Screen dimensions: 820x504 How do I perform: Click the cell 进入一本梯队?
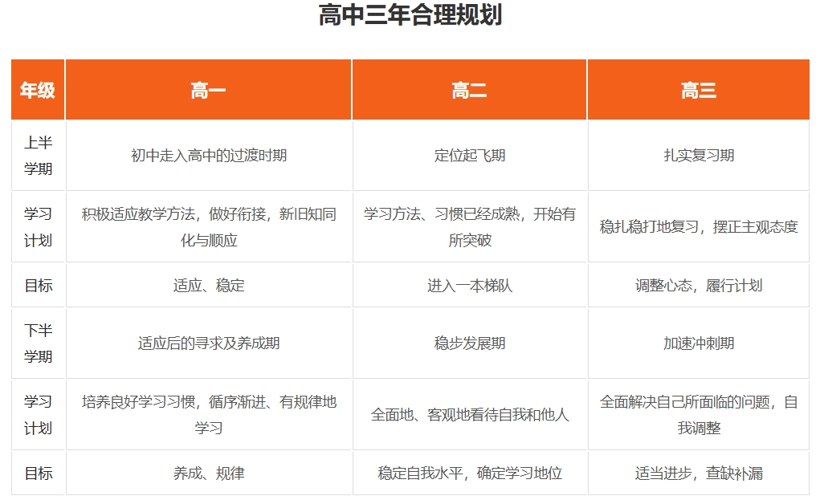468,285
